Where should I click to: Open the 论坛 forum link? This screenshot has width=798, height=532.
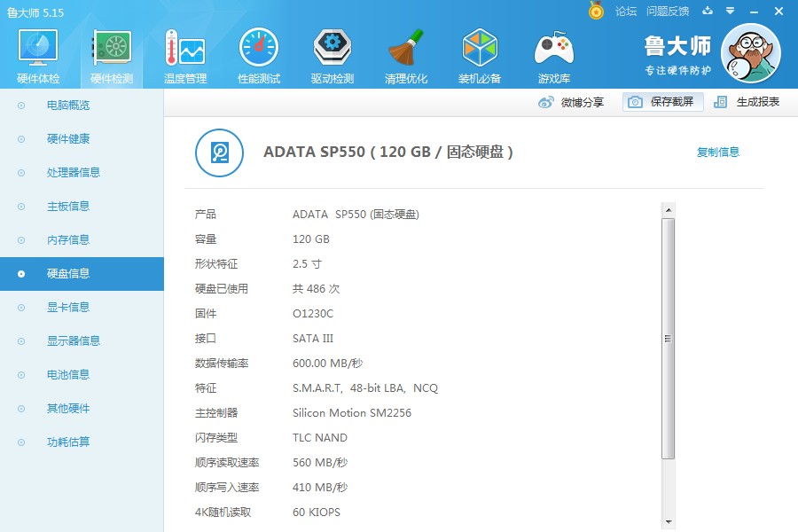click(625, 12)
